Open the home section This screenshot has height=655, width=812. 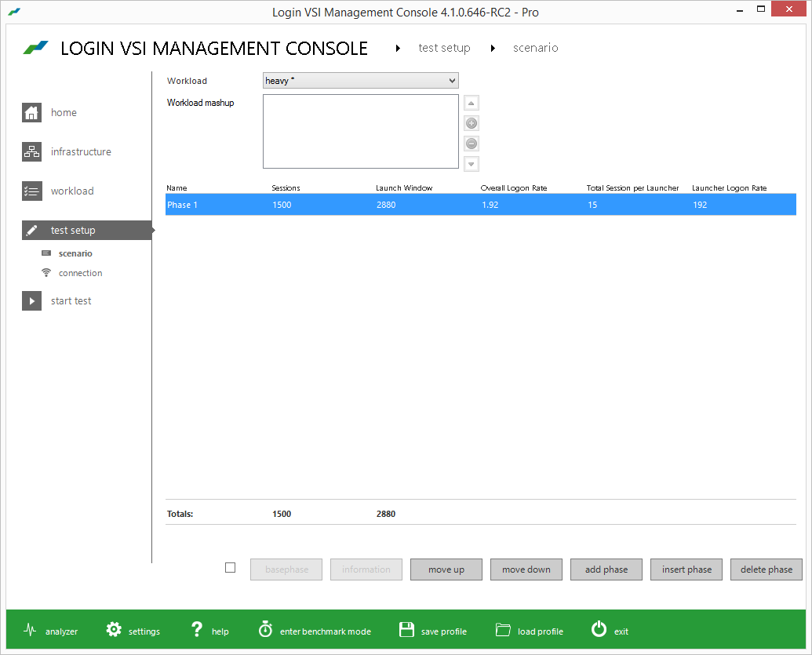pyautogui.click(x=64, y=112)
